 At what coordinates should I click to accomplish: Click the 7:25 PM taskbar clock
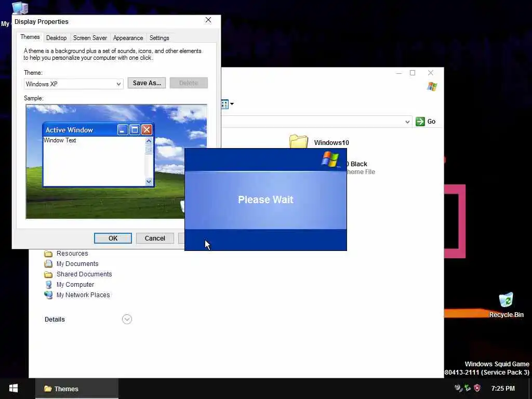[503, 389]
